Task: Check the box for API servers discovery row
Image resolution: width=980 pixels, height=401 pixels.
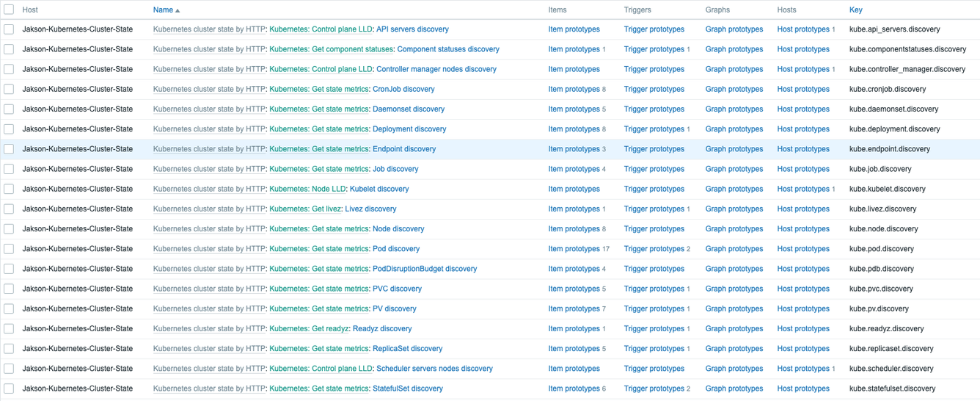Action: click(9, 29)
